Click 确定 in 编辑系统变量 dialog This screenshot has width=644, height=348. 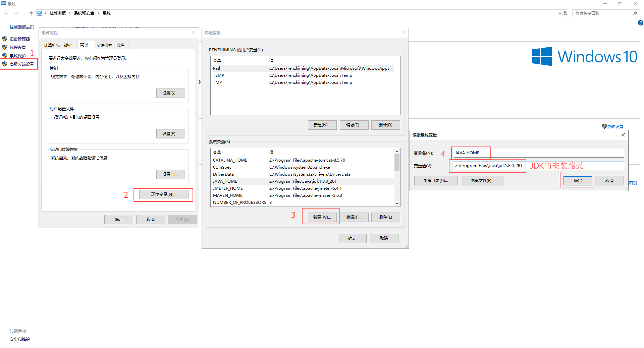click(x=578, y=181)
